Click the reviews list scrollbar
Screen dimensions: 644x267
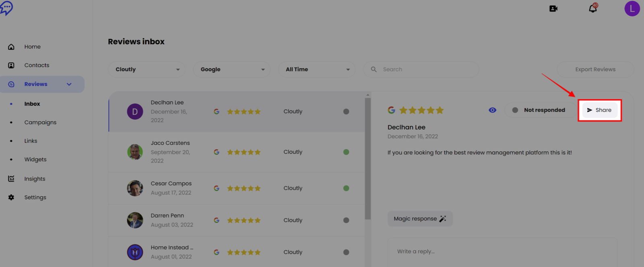[x=367, y=161]
